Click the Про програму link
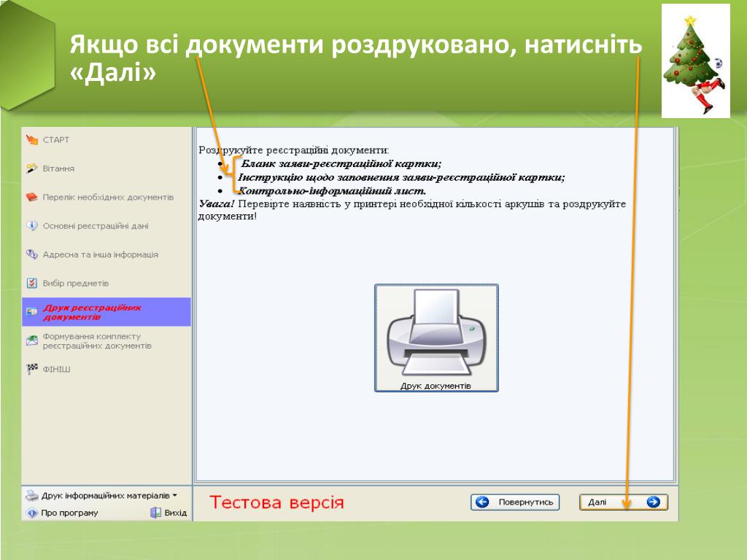The image size is (747, 560). [x=69, y=513]
